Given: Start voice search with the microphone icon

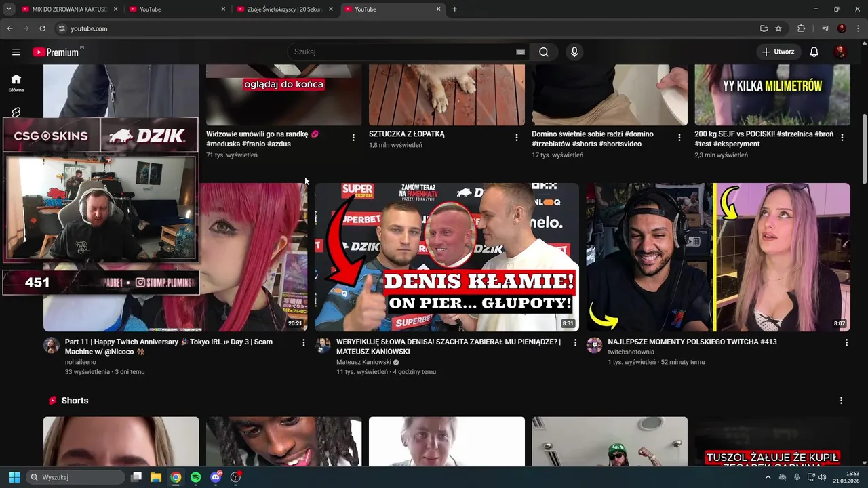Looking at the screenshot, I should (574, 52).
